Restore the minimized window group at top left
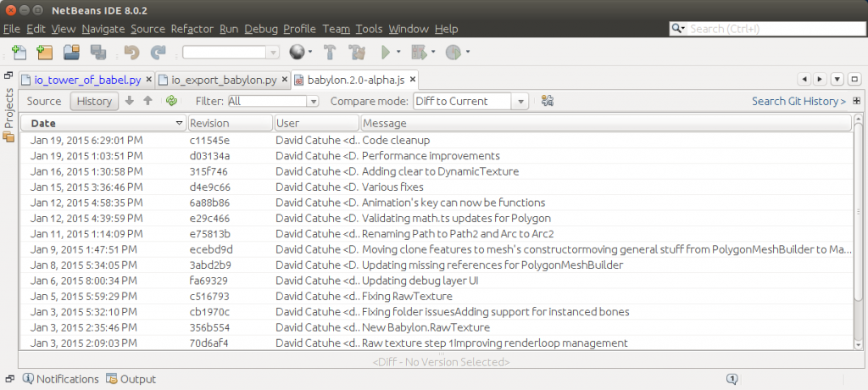This screenshot has height=390, width=868. 8,75
